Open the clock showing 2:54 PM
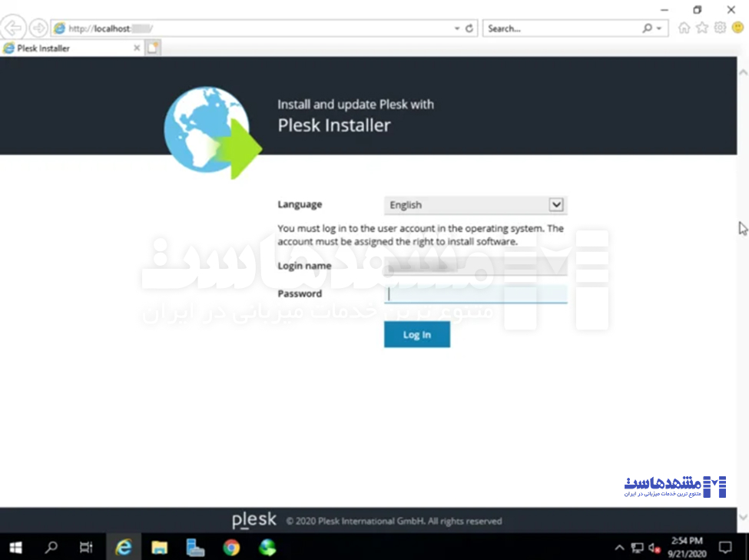This screenshot has height=560, width=749. (x=687, y=547)
